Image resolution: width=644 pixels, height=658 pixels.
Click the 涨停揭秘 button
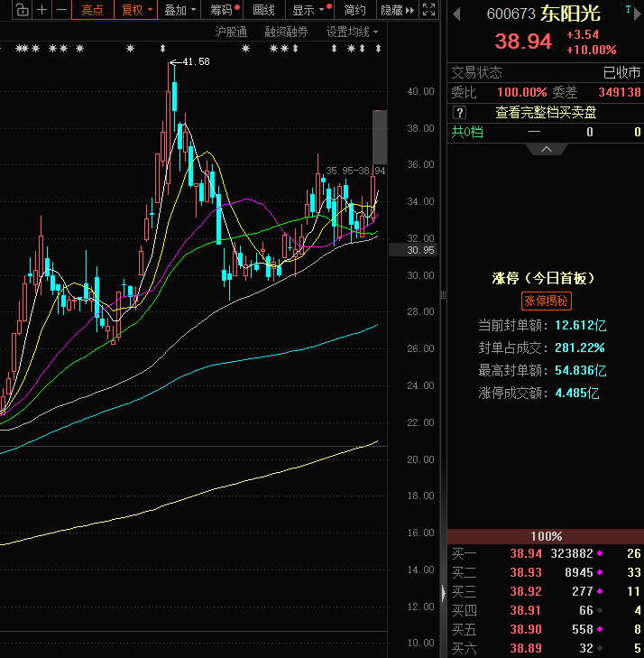[x=547, y=301]
